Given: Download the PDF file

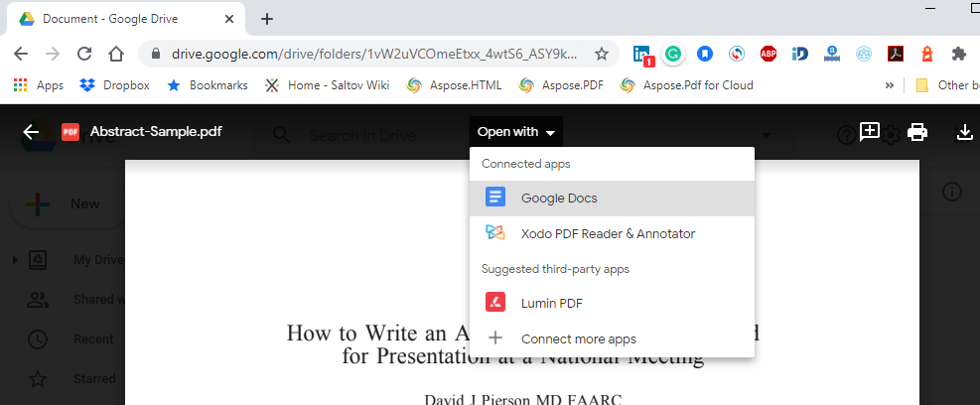Looking at the screenshot, I should (x=965, y=132).
